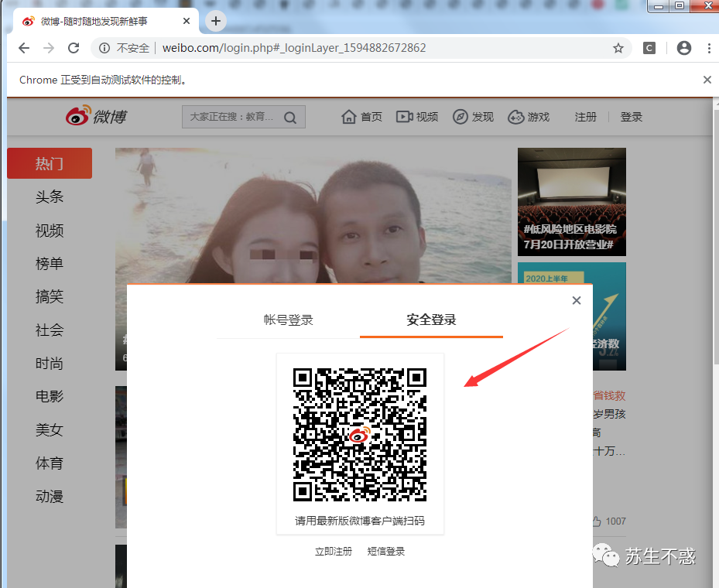
Task: Focus the 大家正在搜 search box
Action: coord(244,117)
